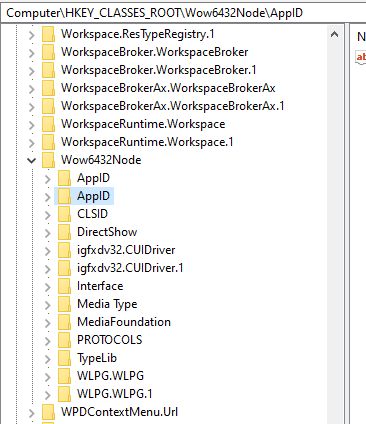Screen dimensions: 366x424
Task: Click the MediaFoundation folder icon
Action: pos(64,322)
